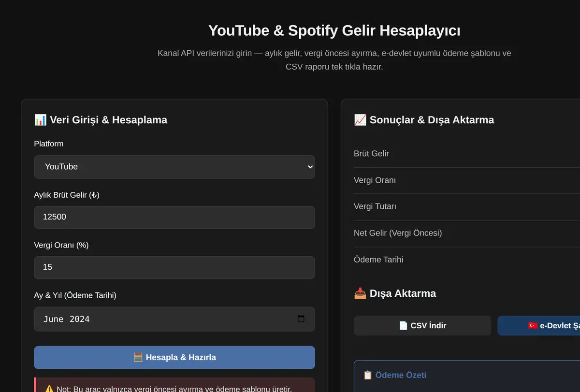The height and width of the screenshot is (392, 580).
Task: Click the subtitle starting with Kanal API verilerinizi girin
Action: point(334,60)
